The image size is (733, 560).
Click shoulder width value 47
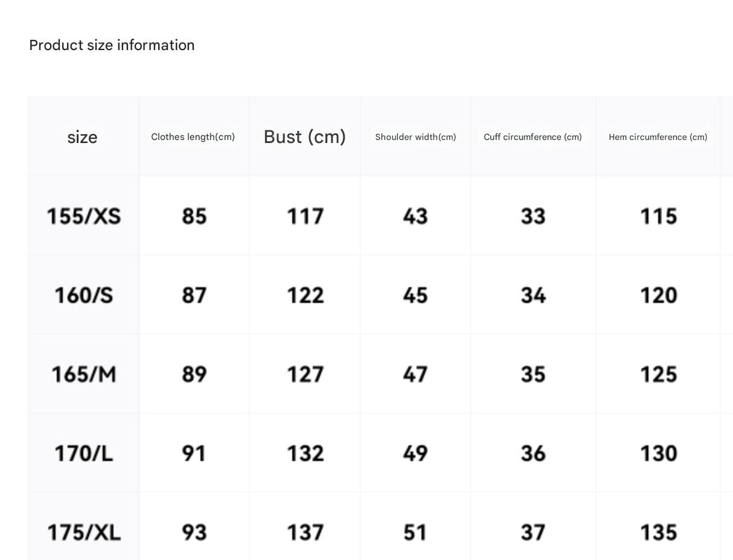415,374
